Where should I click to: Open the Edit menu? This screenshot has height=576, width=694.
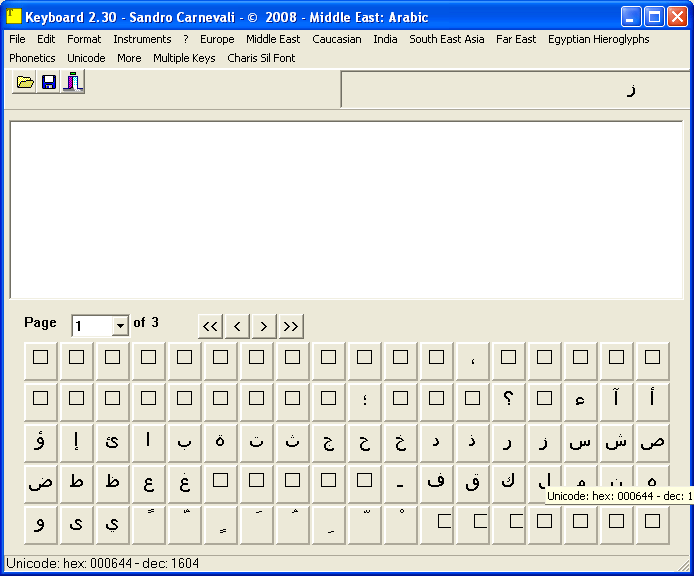[46, 39]
